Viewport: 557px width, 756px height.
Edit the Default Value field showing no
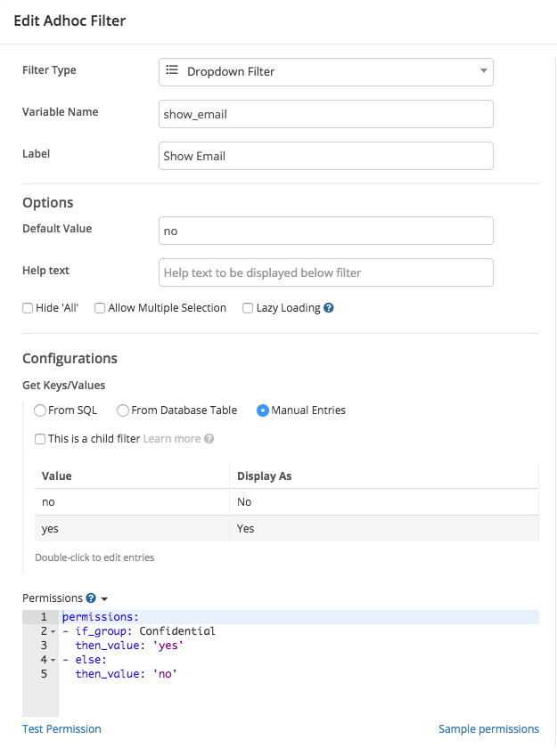[x=325, y=230]
